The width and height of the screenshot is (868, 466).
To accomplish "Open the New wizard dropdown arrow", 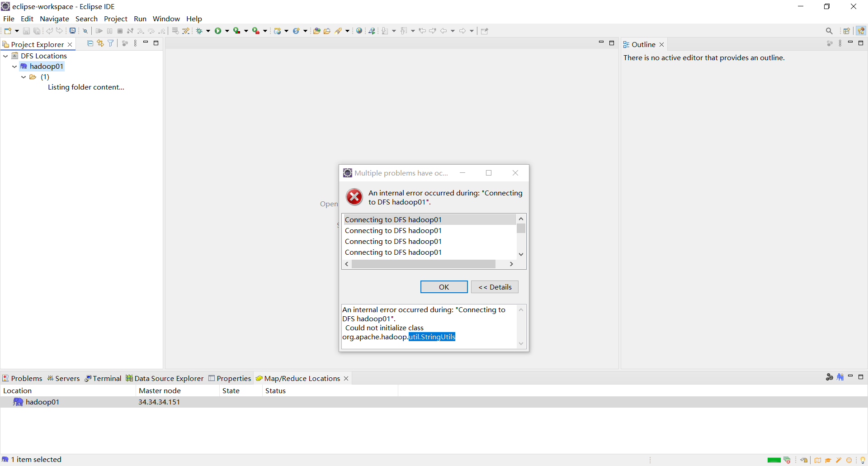I will coord(17,31).
